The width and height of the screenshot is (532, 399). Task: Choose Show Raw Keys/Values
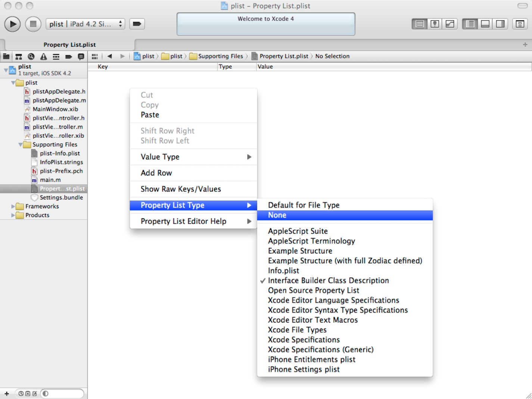(193, 189)
